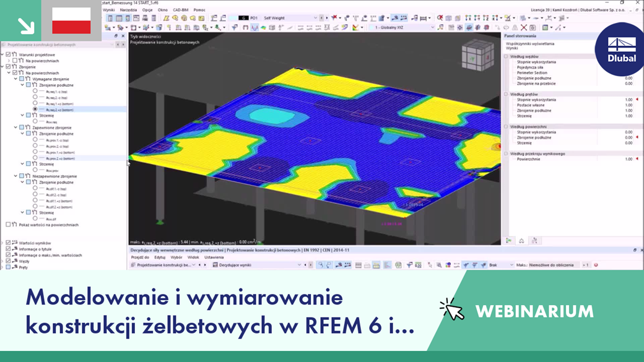Click the result color scale toolbar icon

(355, 27)
